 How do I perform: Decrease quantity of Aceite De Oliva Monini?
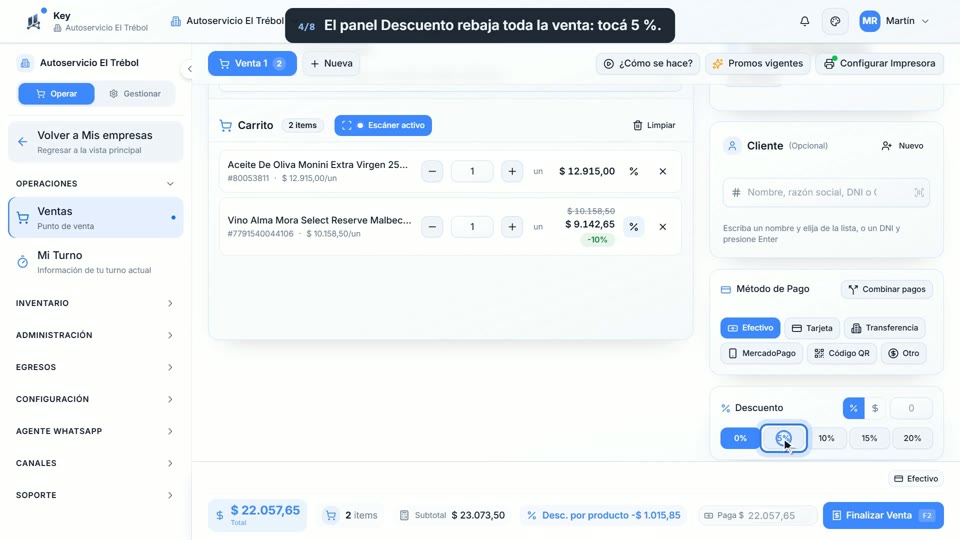(432, 171)
